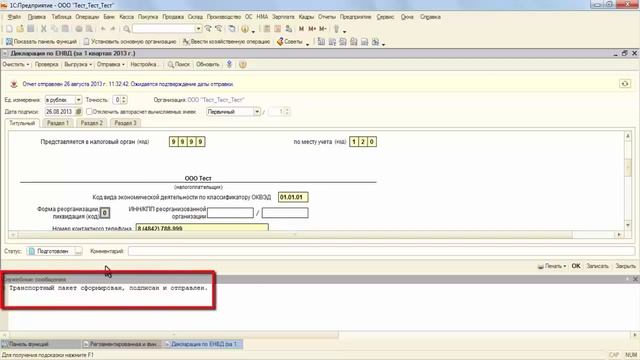This screenshot has width=640, height=360.
Task: Click the Проверка button
Action: click(46, 64)
